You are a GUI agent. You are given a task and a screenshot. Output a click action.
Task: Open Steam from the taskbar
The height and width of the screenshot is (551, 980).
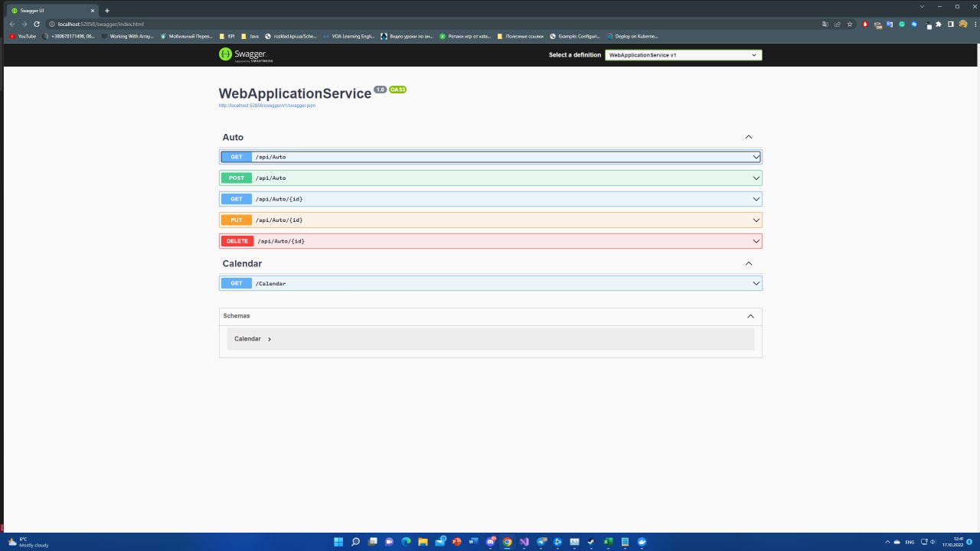[591, 542]
